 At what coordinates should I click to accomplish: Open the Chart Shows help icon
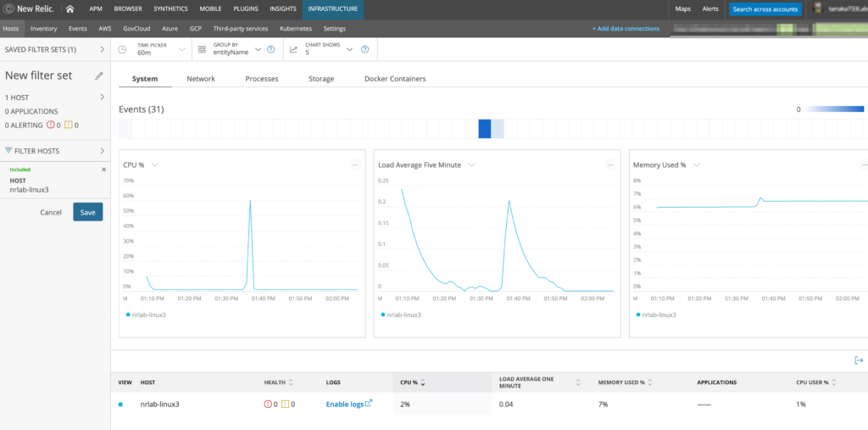(x=364, y=49)
